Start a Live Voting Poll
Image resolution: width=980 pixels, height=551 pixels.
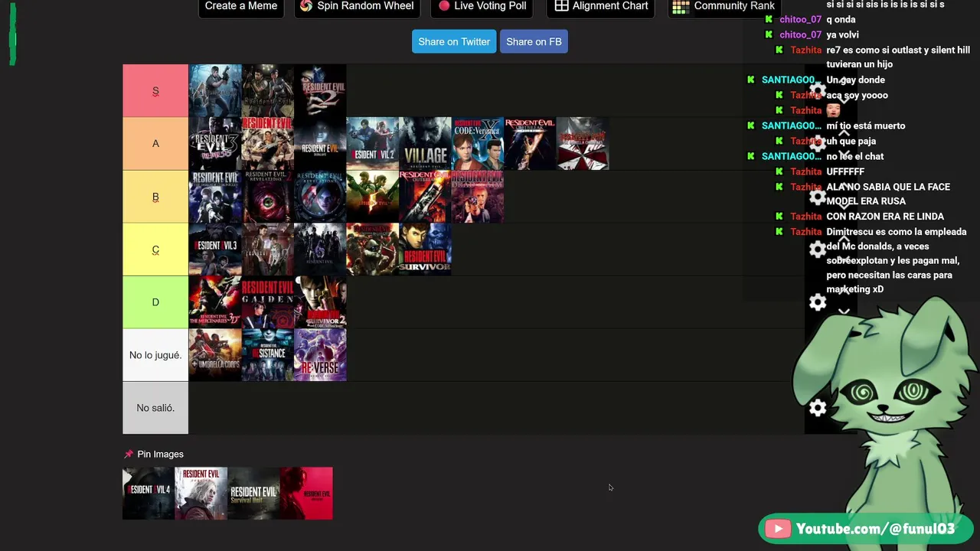tap(482, 6)
